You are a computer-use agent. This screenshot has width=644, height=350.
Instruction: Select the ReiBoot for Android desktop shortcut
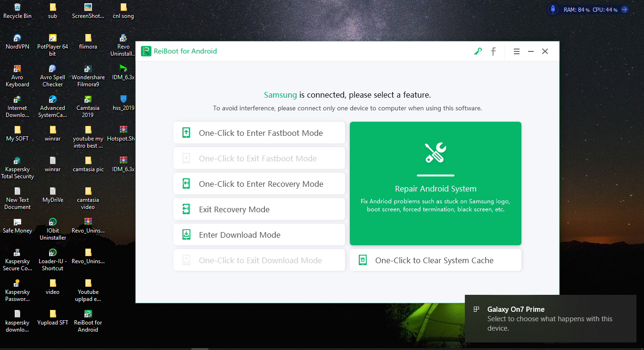[88, 321]
